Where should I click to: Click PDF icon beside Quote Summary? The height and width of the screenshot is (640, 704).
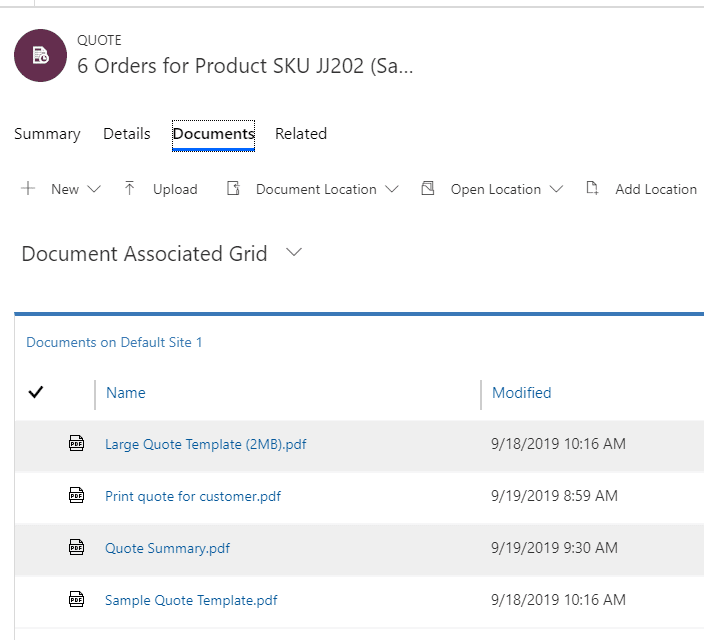(76, 548)
